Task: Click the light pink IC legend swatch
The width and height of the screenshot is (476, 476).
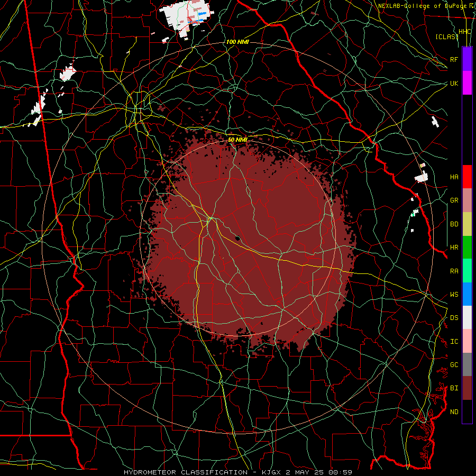Action: (467, 341)
